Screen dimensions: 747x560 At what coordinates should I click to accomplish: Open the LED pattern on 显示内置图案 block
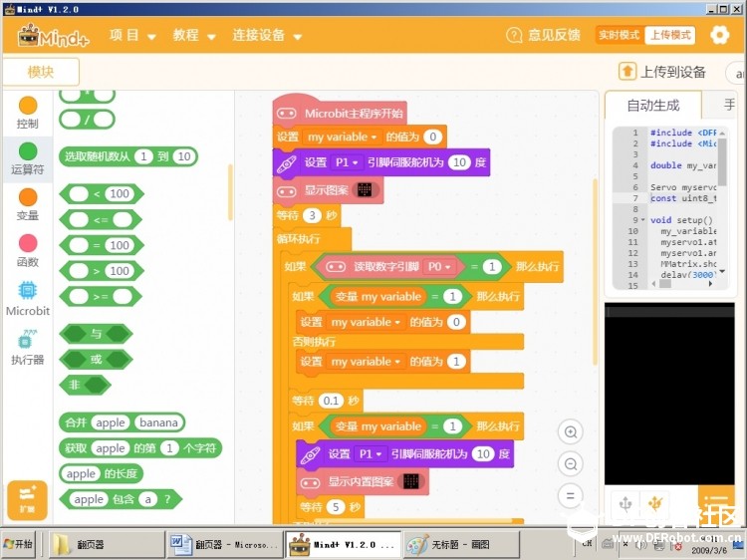point(411,481)
